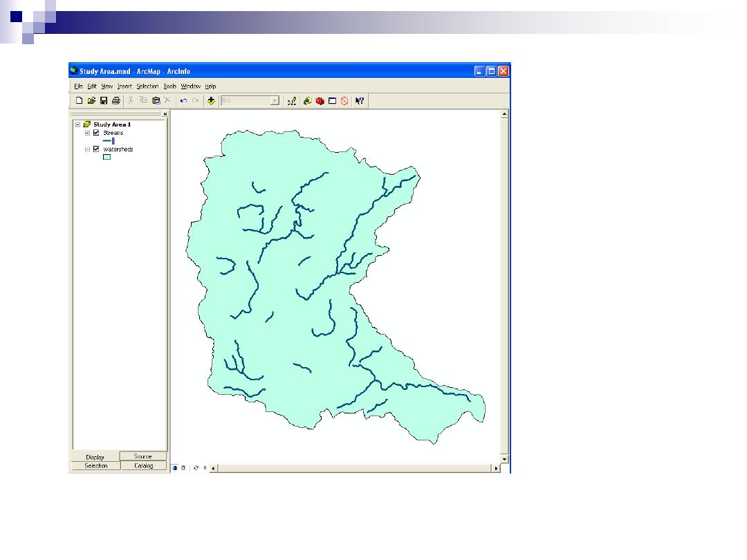Open the Edit menu

click(92, 86)
